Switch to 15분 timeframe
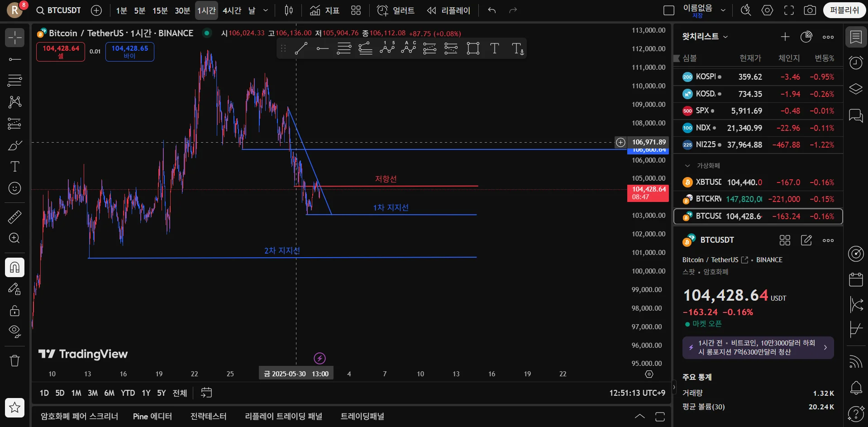Viewport: 868px width, 427px height. click(x=160, y=10)
